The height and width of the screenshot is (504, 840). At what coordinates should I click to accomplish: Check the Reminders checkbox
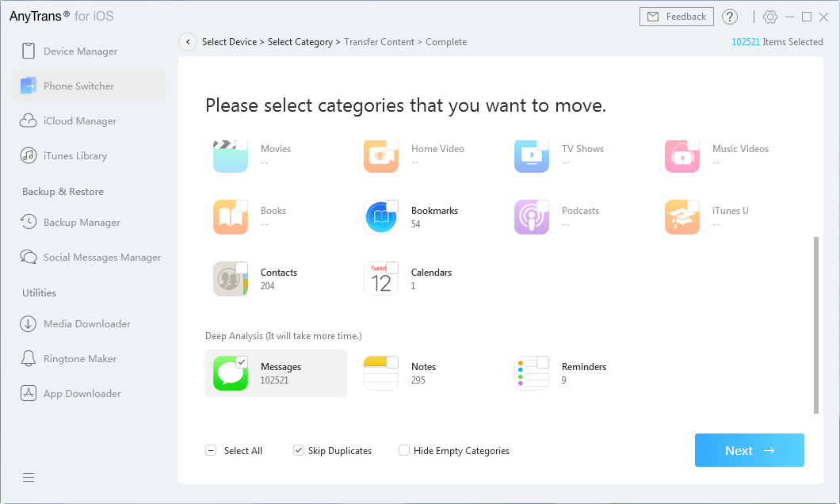tap(543, 362)
